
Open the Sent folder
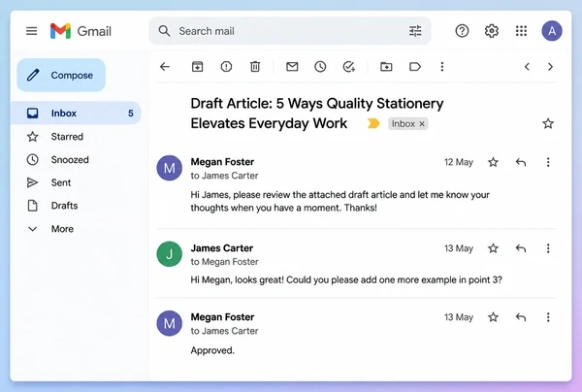click(48, 182)
